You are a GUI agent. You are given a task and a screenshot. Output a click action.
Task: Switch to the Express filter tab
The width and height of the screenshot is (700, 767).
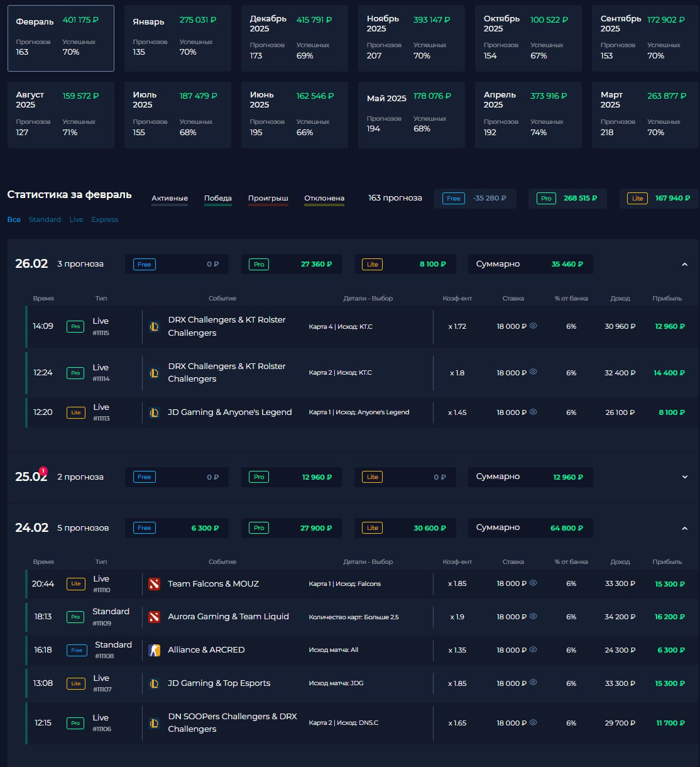[x=104, y=219]
